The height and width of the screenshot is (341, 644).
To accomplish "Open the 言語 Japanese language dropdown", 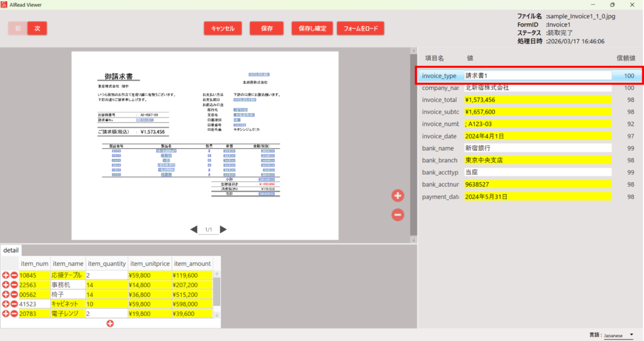I will [x=618, y=336].
